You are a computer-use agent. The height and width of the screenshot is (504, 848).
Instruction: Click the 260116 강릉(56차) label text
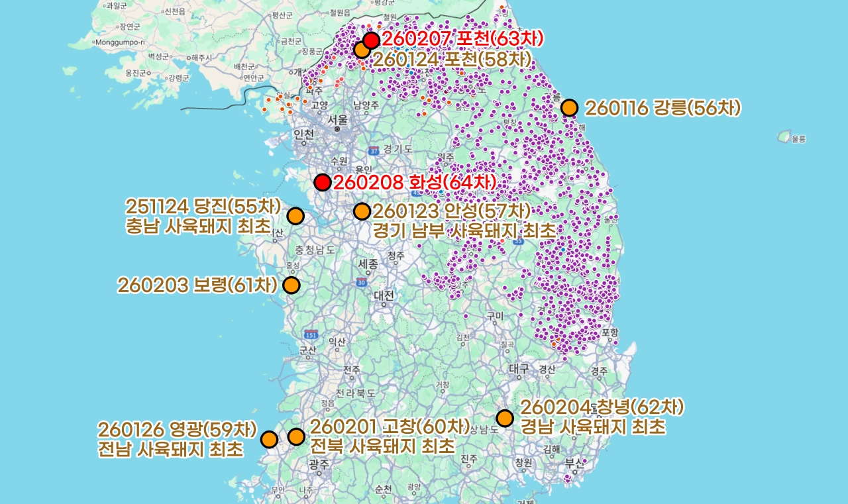coord(662,108)
